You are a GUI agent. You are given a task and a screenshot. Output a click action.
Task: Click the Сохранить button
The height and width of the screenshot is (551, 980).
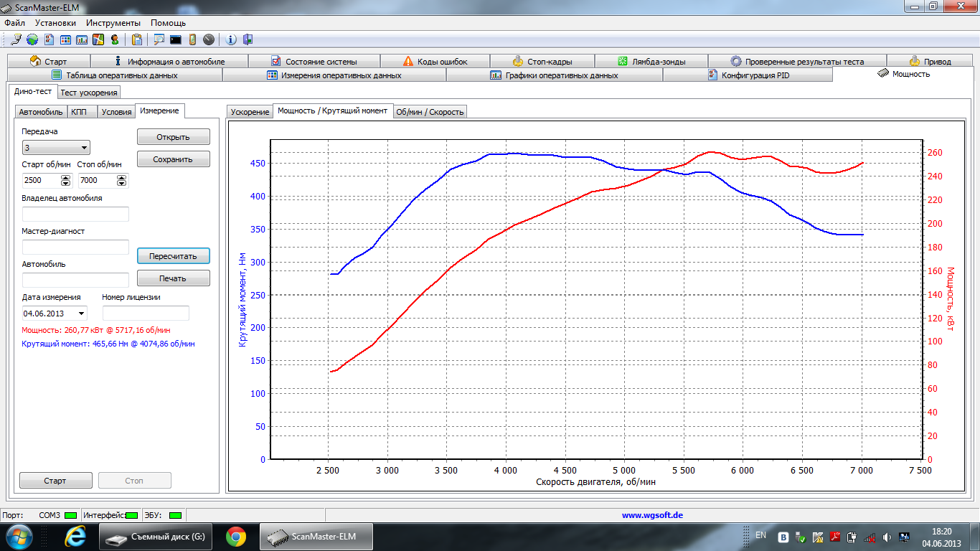[x=173, y=159]
